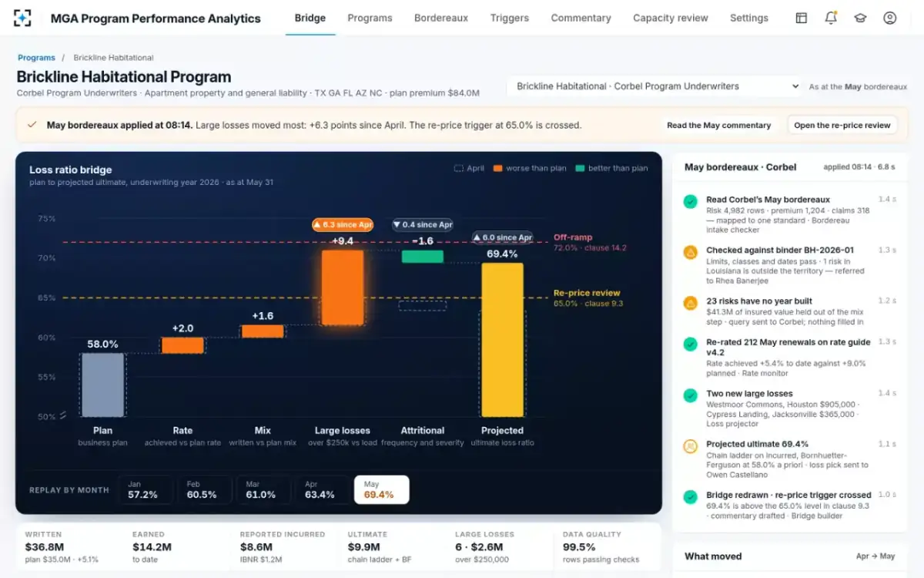Open the Settings tab
The height and width of the screenshot is (578, 924).
coord(749,18)
